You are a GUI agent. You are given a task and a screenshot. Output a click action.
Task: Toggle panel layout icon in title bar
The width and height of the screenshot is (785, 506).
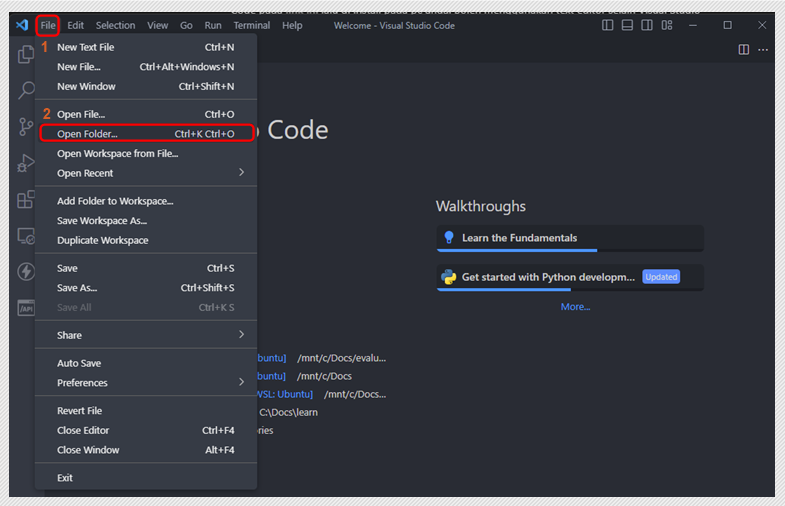[627, 25]
